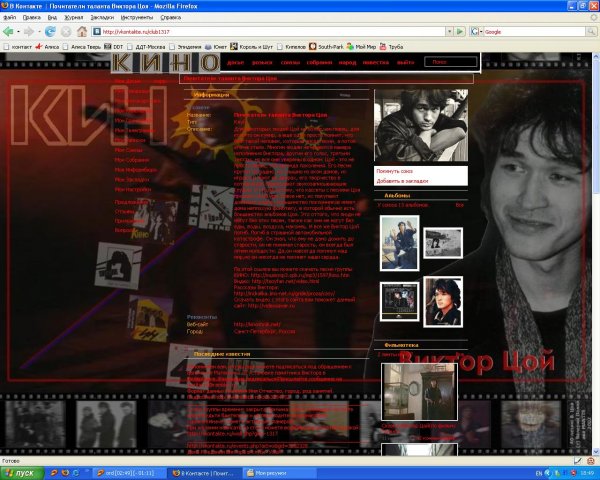
Task: Click the выйти link in the site header
Action: click(405, 62)
